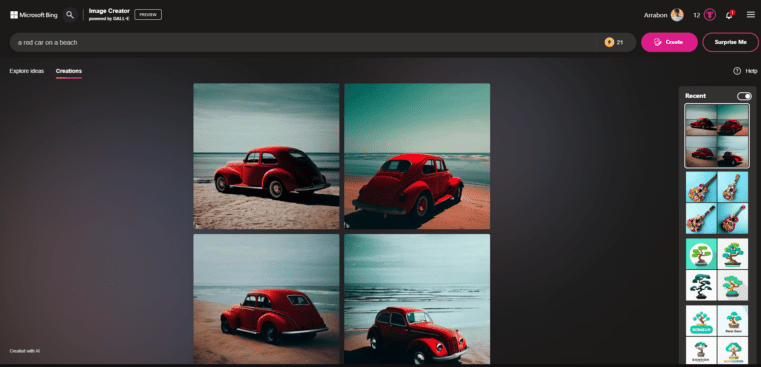Open the top-left red car image
761x367 pixels.
(x=266, y=156)
